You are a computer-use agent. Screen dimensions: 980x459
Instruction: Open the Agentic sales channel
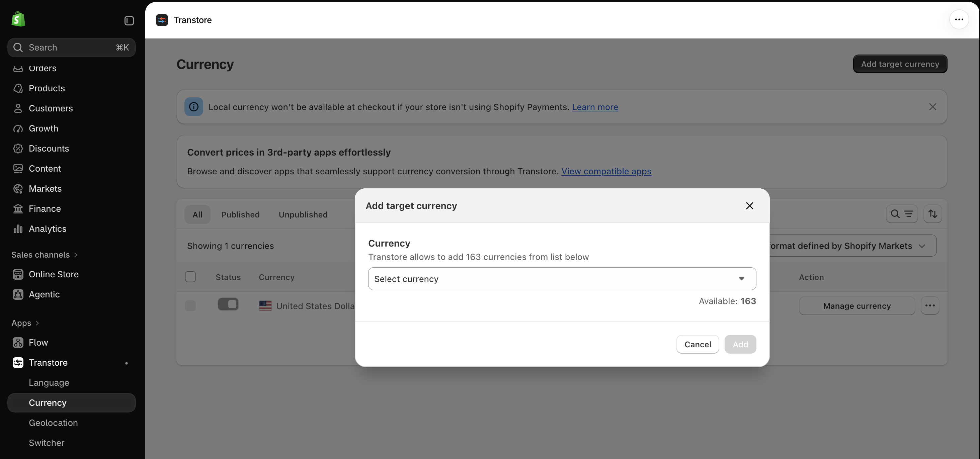[44, 294]
